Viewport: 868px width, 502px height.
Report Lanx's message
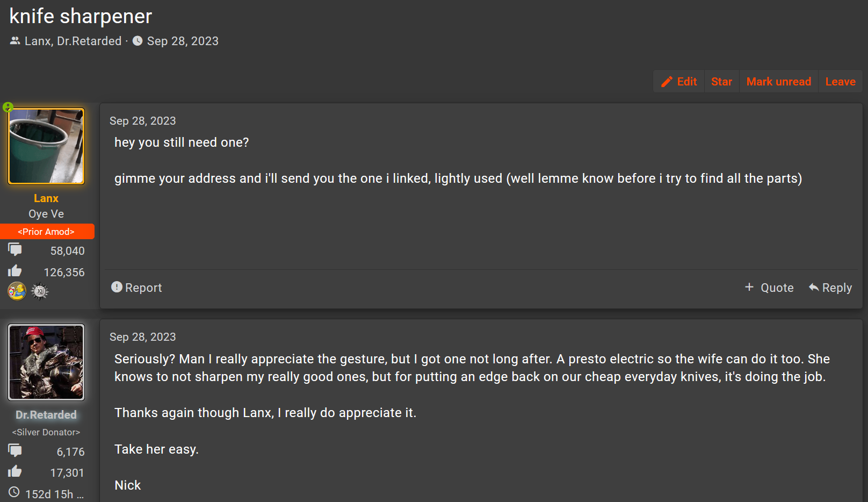pos(136,288)
